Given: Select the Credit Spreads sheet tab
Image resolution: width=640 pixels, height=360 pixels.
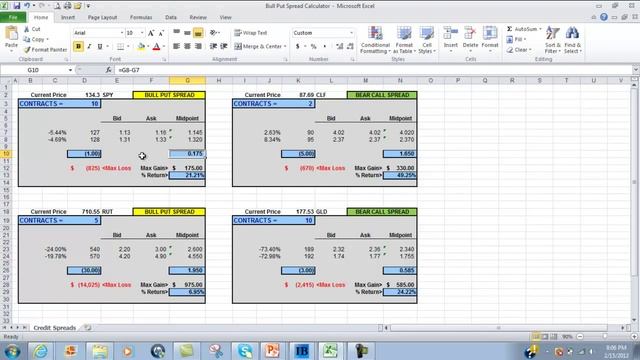Looking at the screenshot, I should pyautogui.click(x=55, y=328).
